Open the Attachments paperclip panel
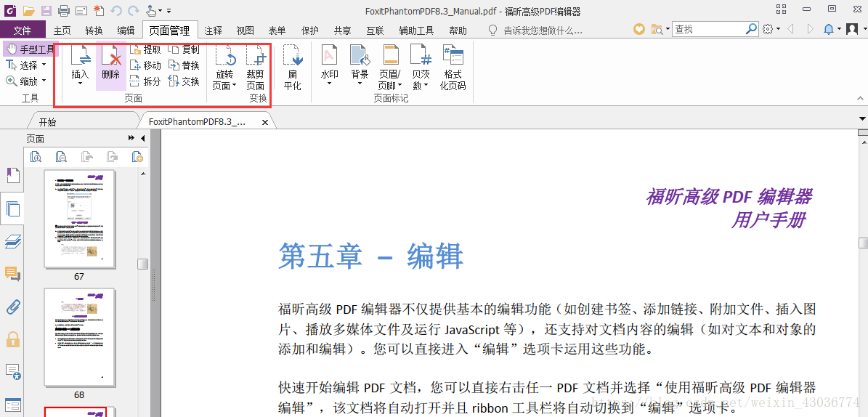This screenshot has width=868, height=417. click(12, 307)
